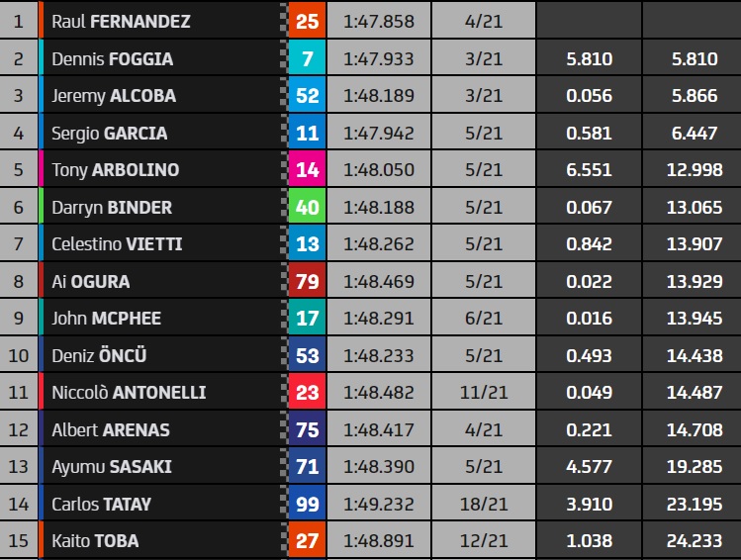This screenshot has height=560, width=741.
Task: Click the 24.233 total gap value
Action: coord(695,540)
